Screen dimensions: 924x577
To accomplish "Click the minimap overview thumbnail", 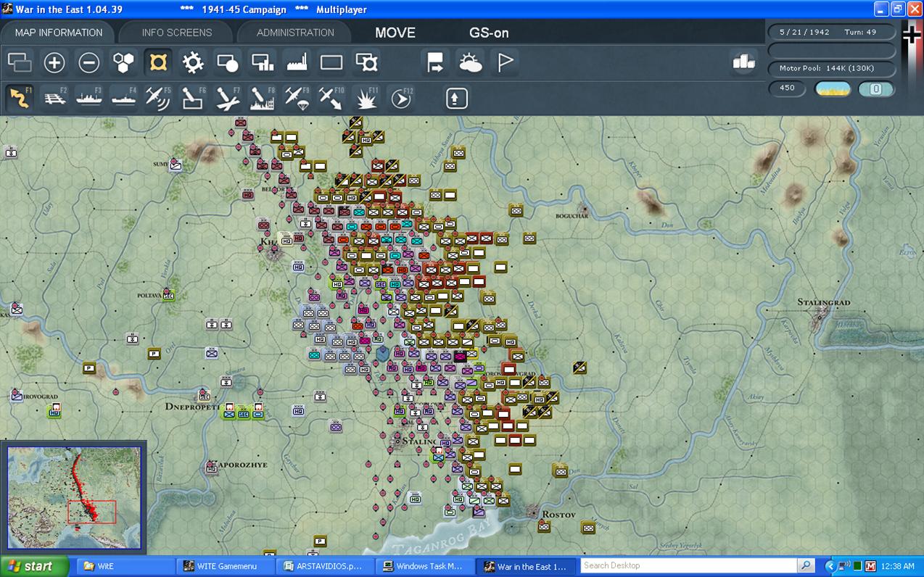I will pos(74,497).
